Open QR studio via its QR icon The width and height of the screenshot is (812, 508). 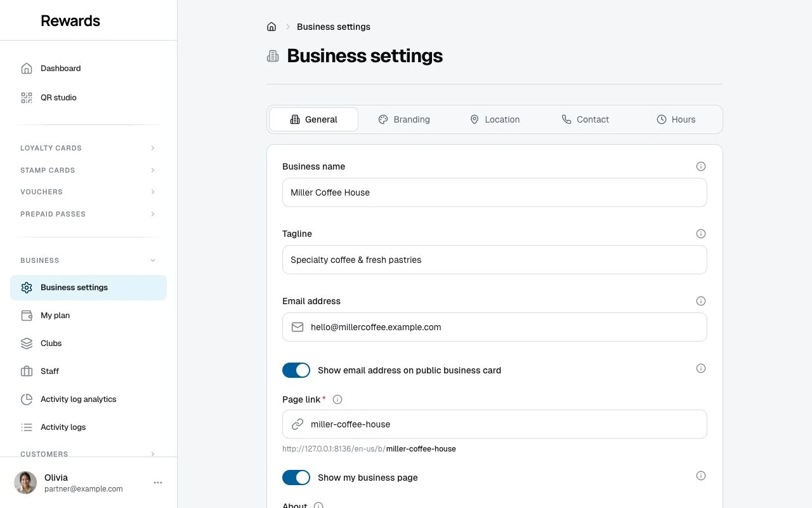point(27,98)
